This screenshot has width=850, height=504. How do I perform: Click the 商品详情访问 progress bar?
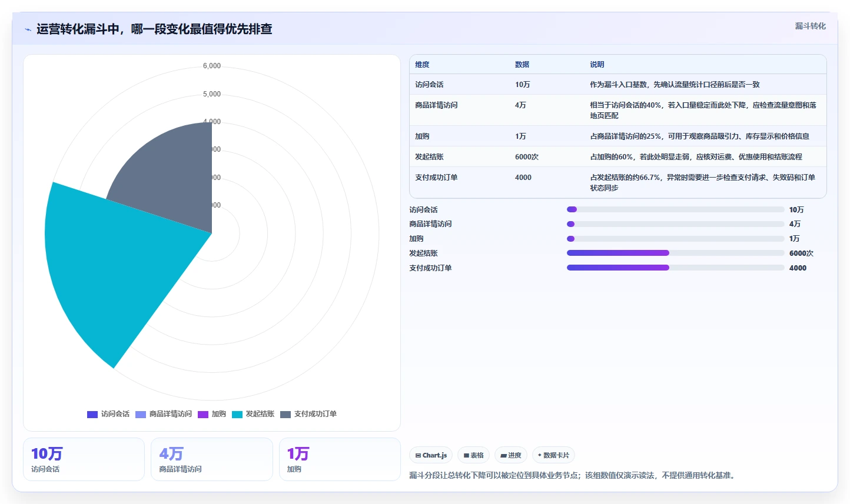point(675,224)
